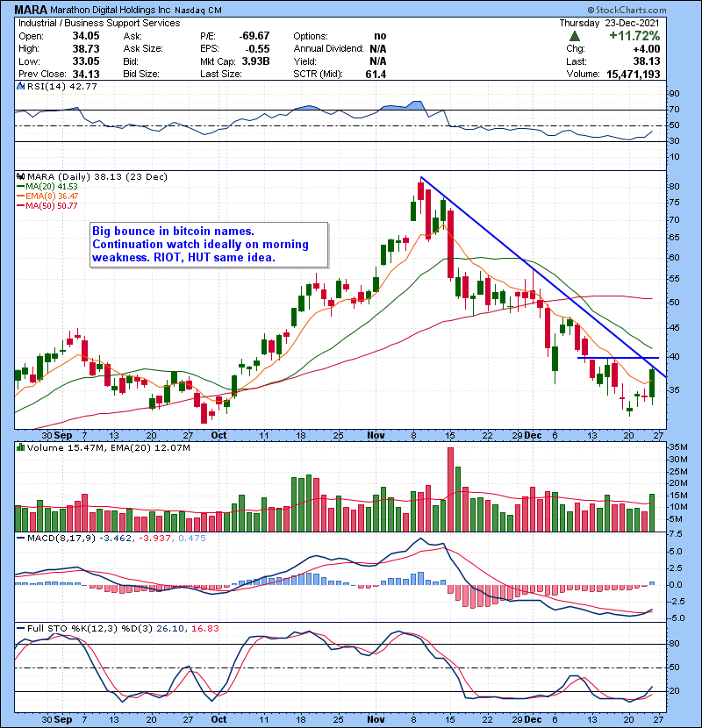Click the MARA ticker symbol title
The height and width of the screenshot is (728, 702).
click(31, 10)
